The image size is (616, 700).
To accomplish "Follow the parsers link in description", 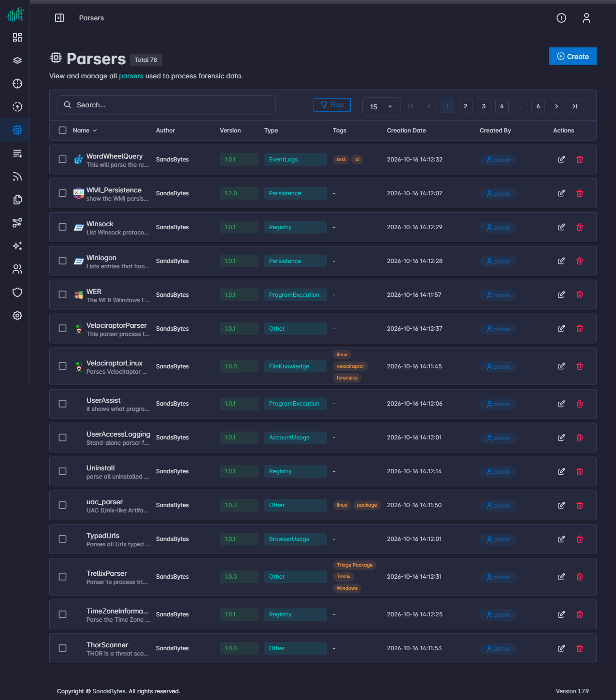I will pos(131,76).
